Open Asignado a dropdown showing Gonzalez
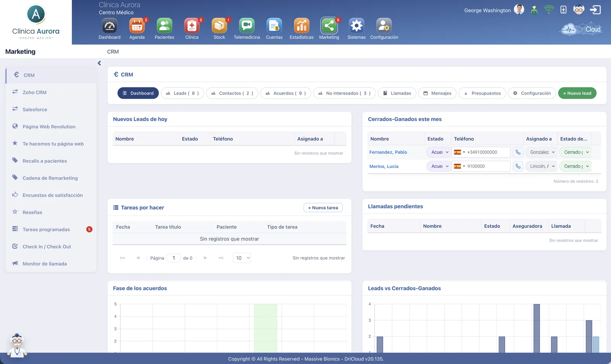 [x=541, y=152]
